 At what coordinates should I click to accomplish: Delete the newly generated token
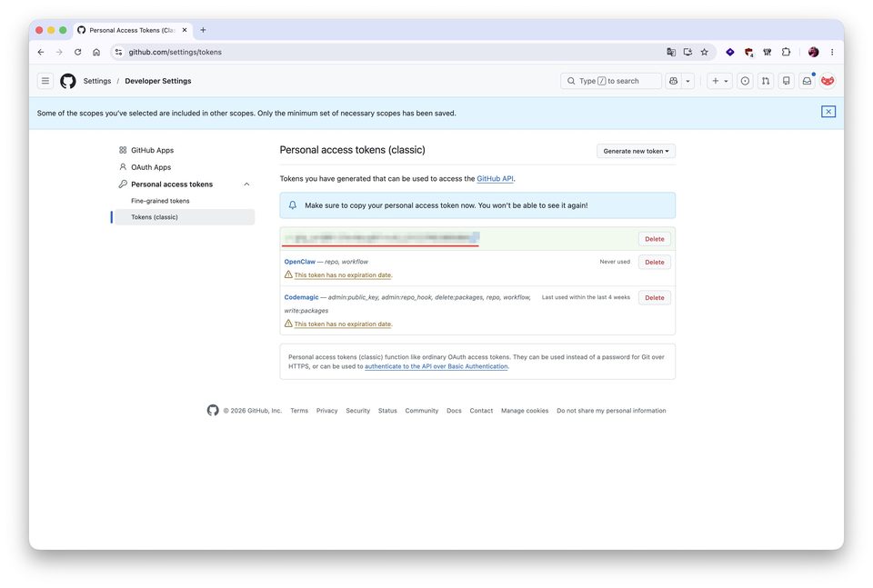pos(654,239)
